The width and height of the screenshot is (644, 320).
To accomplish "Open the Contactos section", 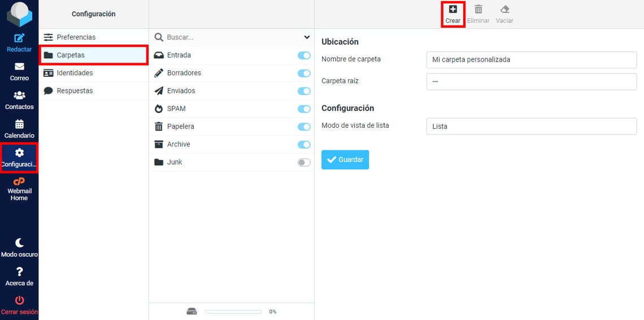I will pyautogui.click(x=19, y=96).
